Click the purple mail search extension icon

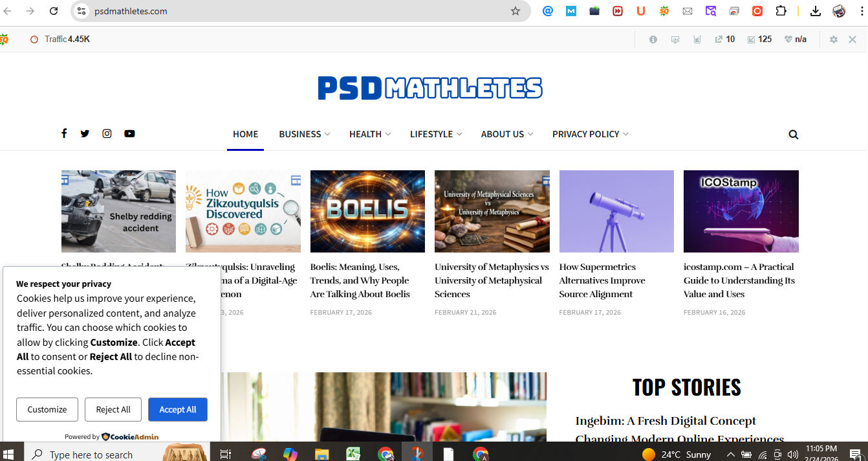tap(711, 11)
